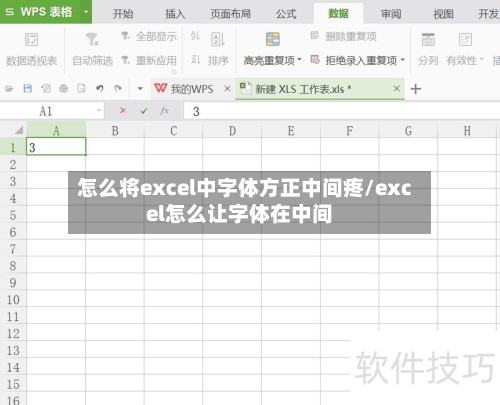Click the sort ascending icon

(x=195, y=36)
